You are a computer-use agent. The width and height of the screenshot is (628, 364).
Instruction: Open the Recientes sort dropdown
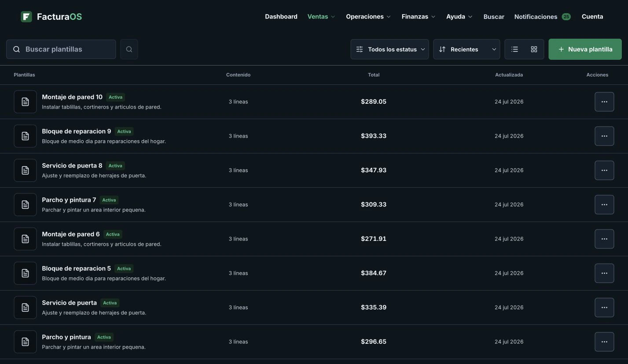(x=466, y=49)
